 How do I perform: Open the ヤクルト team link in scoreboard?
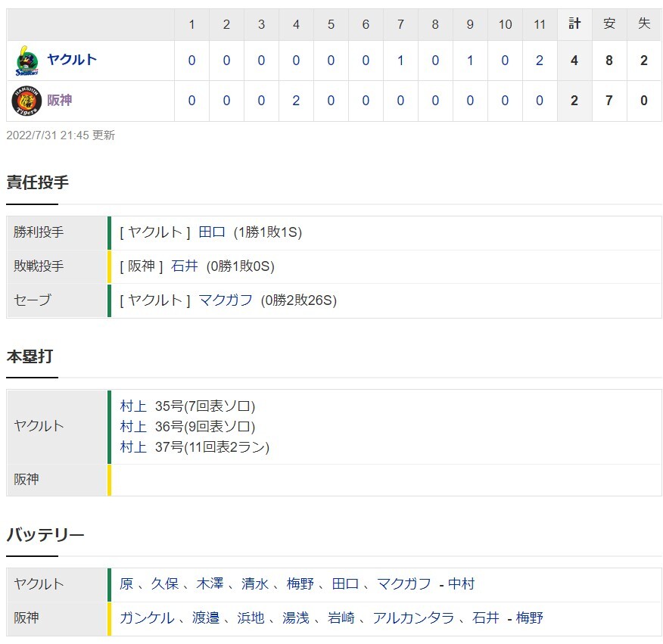coord(71,60)
